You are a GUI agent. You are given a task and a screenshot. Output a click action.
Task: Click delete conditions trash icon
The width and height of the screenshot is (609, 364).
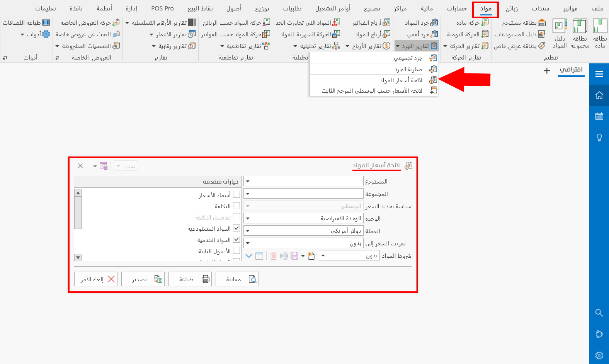[274, 256]
